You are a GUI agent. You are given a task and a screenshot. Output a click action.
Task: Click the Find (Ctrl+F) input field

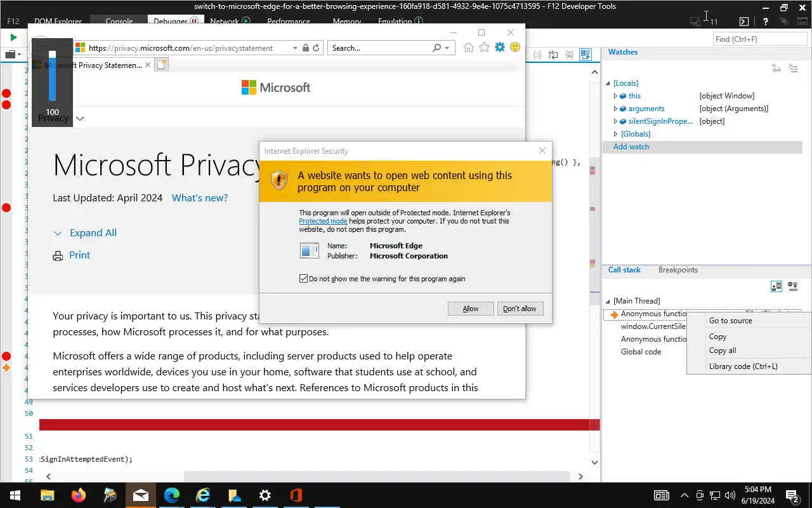point(760,39)
